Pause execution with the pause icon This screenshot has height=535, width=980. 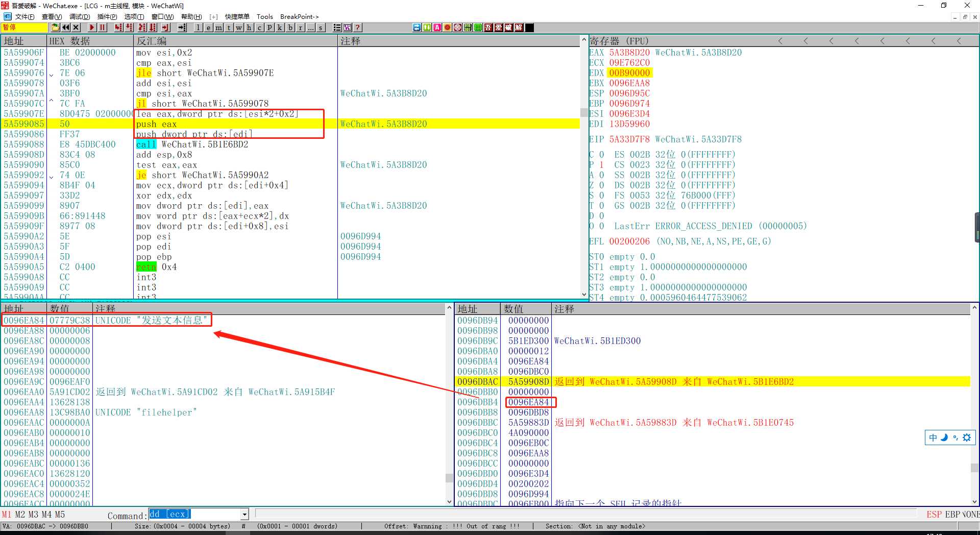click(x=102, y=28)
